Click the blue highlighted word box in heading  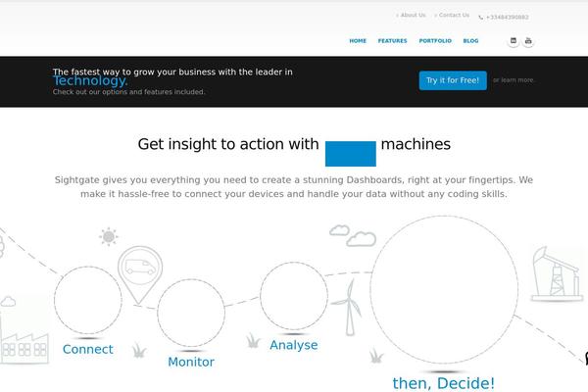[x=351, y=154]
